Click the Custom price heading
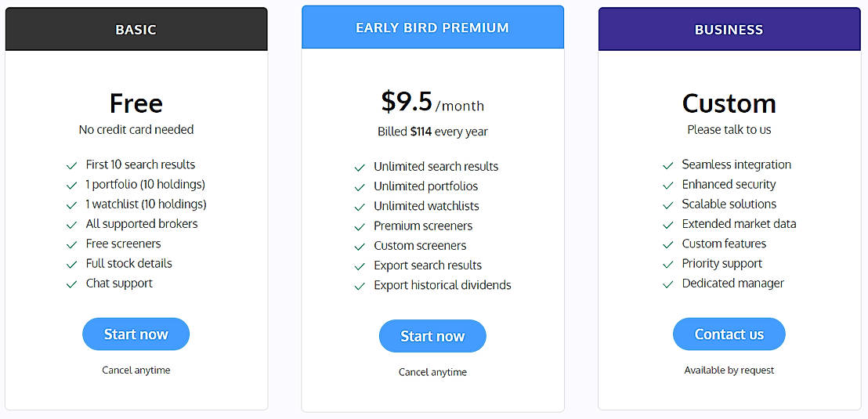 [729, 103]
